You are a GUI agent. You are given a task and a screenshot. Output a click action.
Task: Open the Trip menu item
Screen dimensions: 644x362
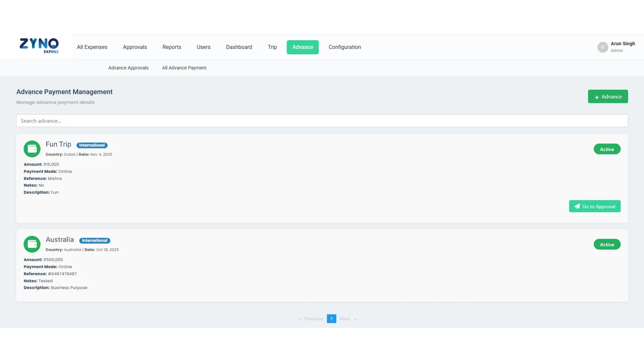click(272, 47)
